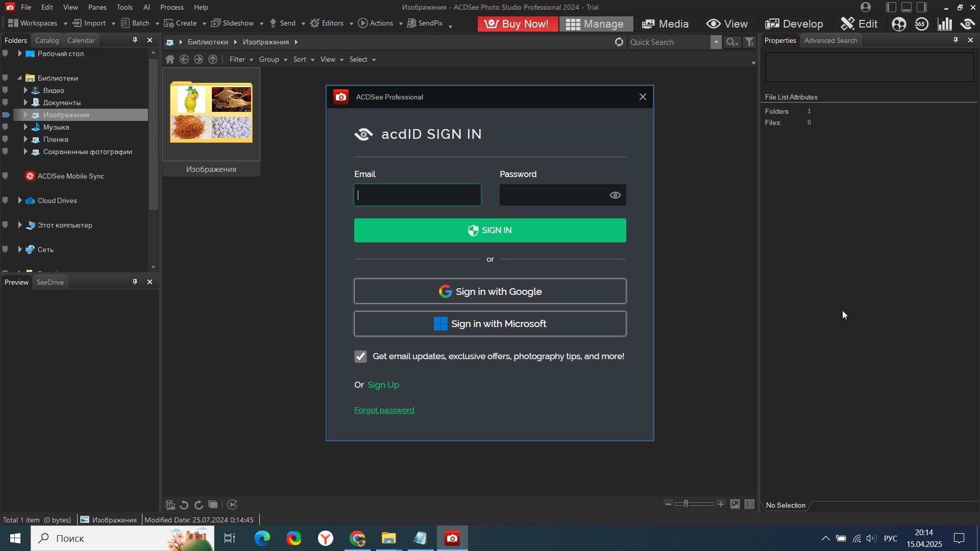The width and height of the screenshot is (980, 551).
Task: Click the rotate left icon in bottom toolbar
Action: [x=184, y=505]
